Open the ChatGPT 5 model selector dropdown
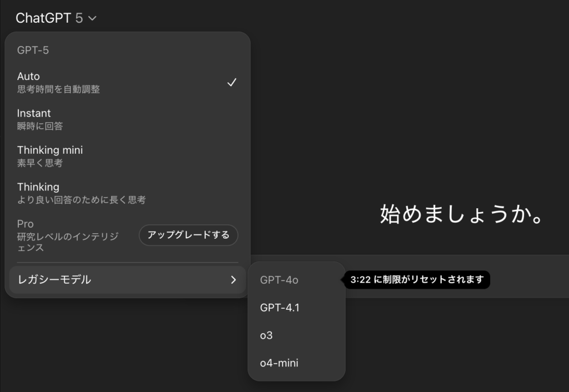569x392 pixels. point(56,18)
